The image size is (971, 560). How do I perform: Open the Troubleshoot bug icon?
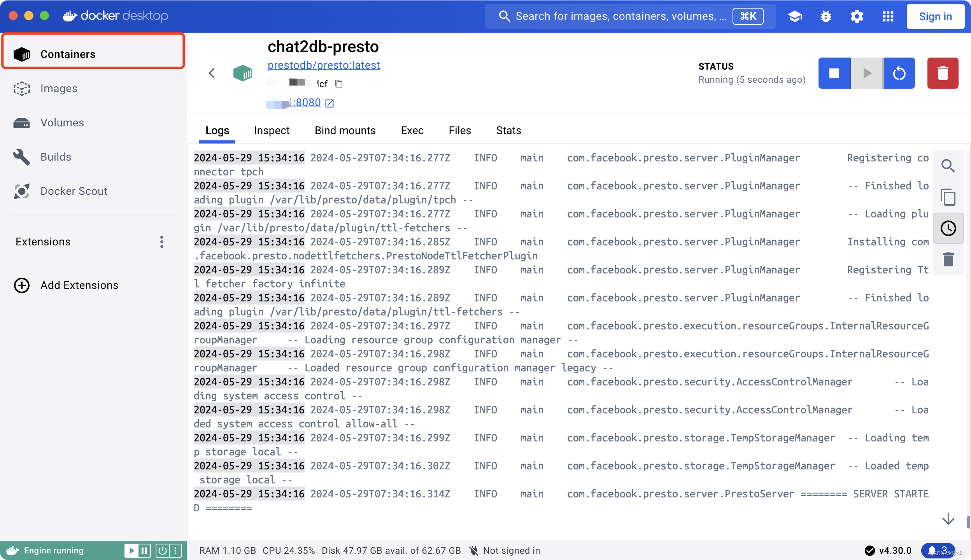click(826, 16)
